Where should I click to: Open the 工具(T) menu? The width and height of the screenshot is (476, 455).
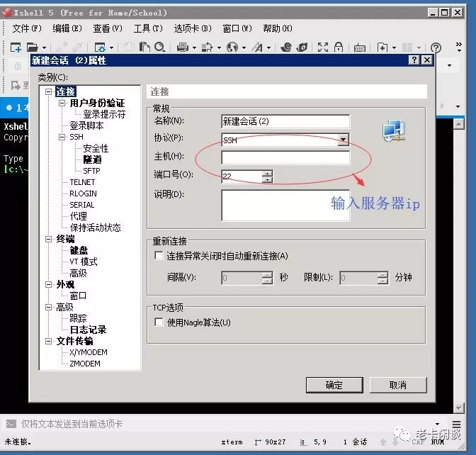click(148, 28)
